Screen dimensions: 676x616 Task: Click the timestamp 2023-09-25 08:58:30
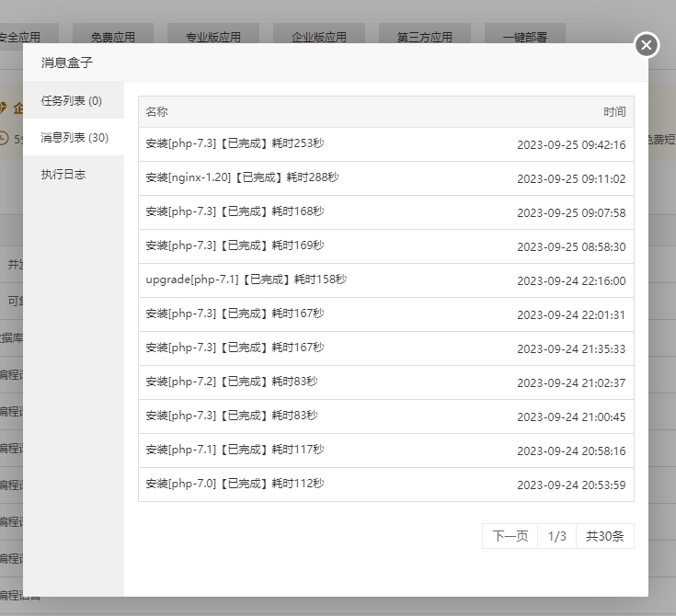coord(571,247)
